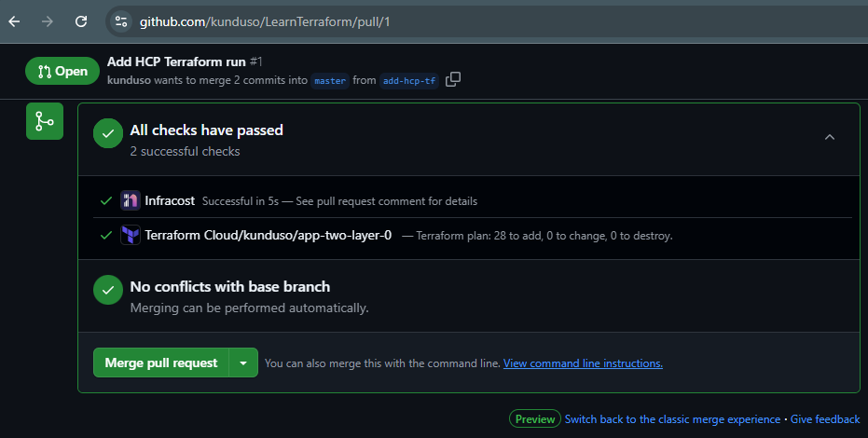Open the add-hcp-tf head branch label
Viewport: 868px width, 438px height.
tap(410, 81)
